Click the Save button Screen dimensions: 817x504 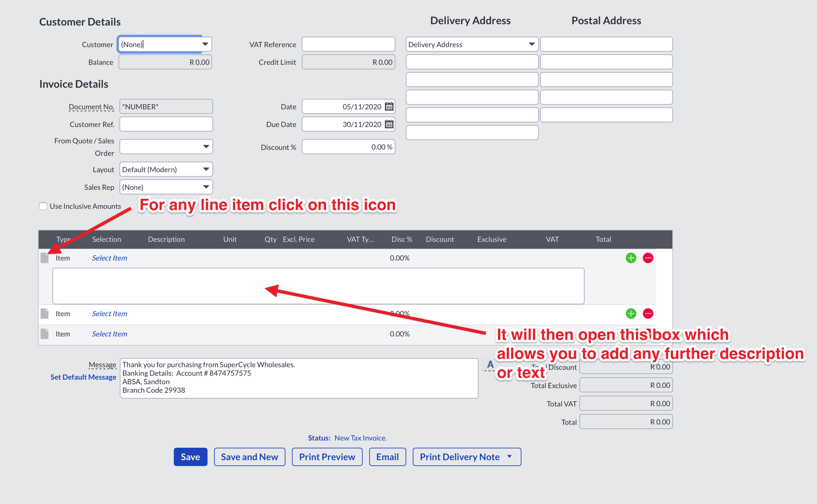click(x=190, y=457)
